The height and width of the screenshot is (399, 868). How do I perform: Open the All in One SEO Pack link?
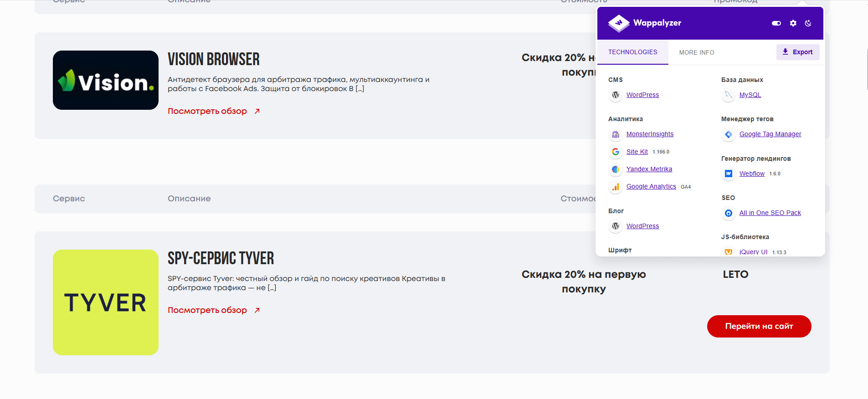(770, 213)
